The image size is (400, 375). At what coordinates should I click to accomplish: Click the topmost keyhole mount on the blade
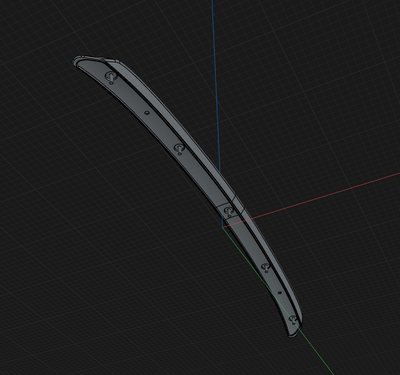(x=110, y=77)
